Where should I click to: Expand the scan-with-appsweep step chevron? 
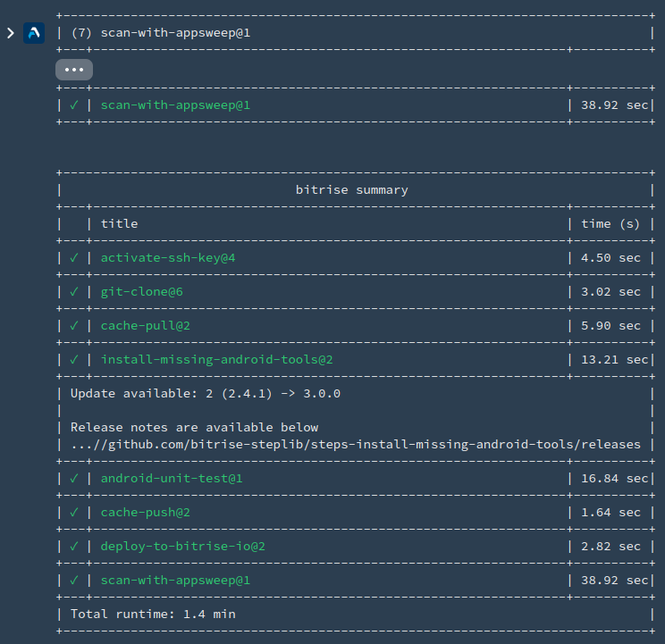tap(11, 33)
